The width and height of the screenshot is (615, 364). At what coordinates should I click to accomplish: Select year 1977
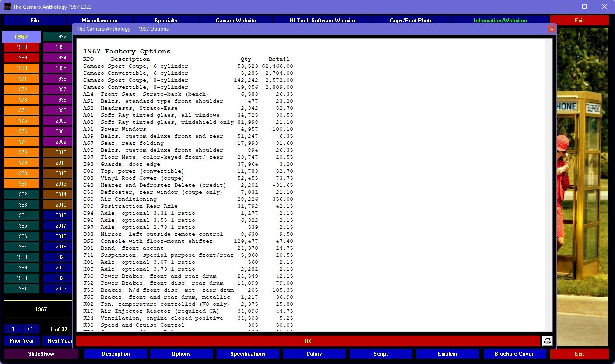click(x=21, y=142)
